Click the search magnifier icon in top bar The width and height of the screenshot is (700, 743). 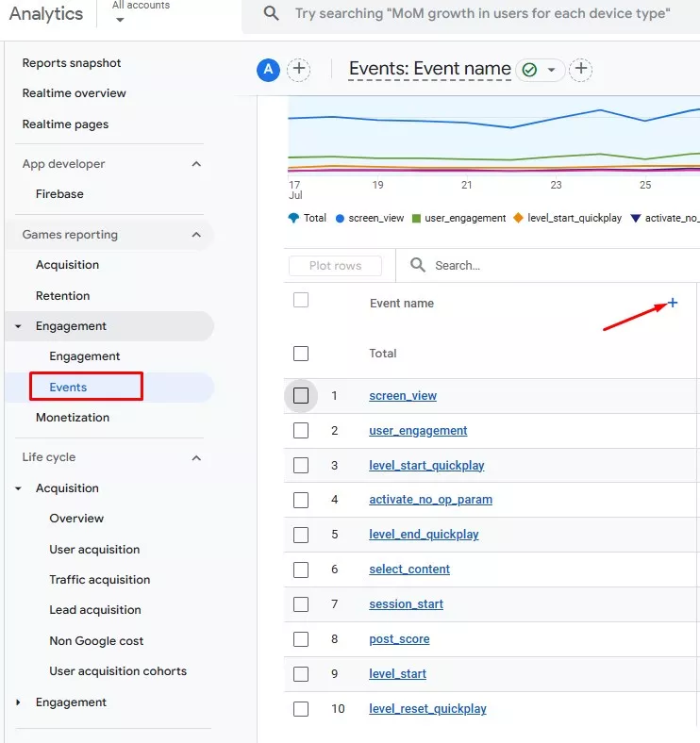tap(272, 13)
